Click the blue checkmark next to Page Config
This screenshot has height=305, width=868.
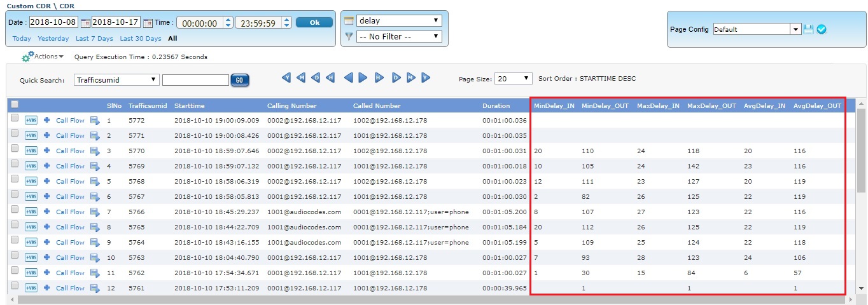click(x=822, y=29)
